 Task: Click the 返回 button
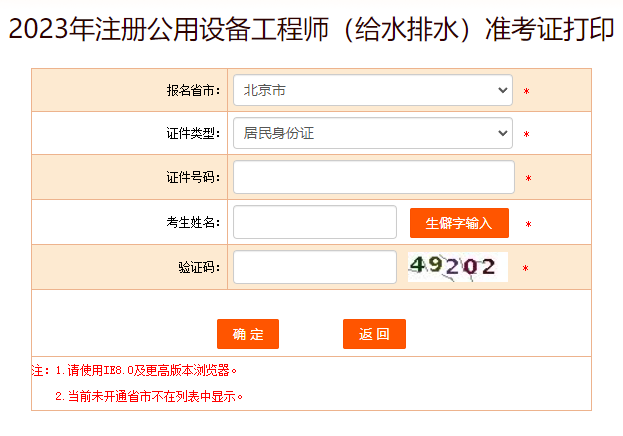374,334
